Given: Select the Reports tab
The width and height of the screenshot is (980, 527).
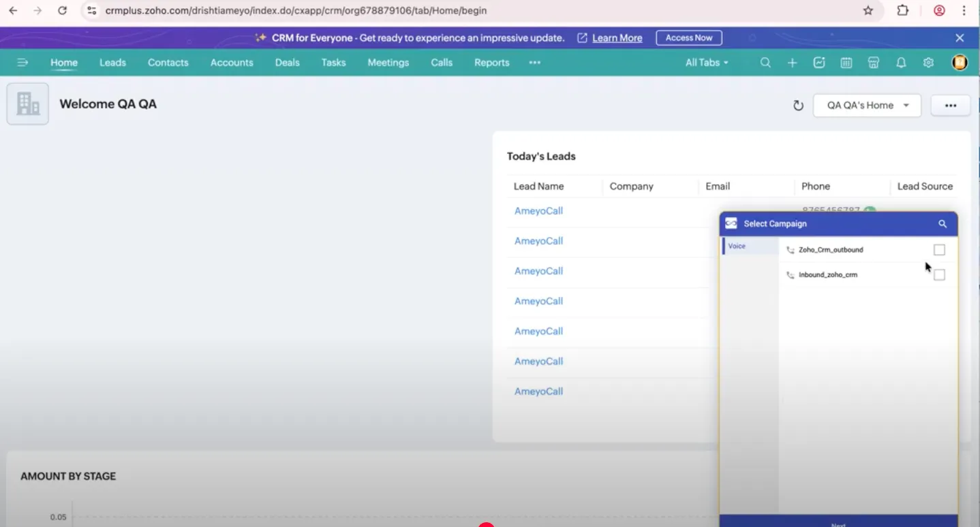Looking at the screenshot, I should pos(492,63).
